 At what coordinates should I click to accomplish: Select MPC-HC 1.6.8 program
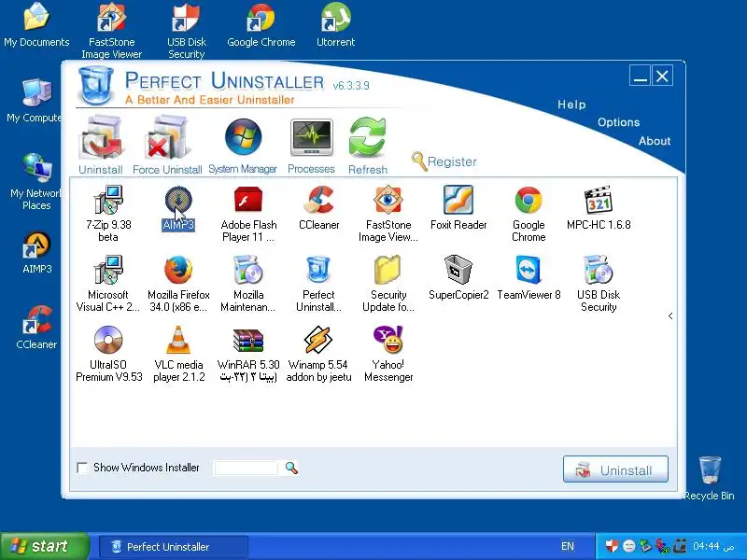tap(599, 208)
